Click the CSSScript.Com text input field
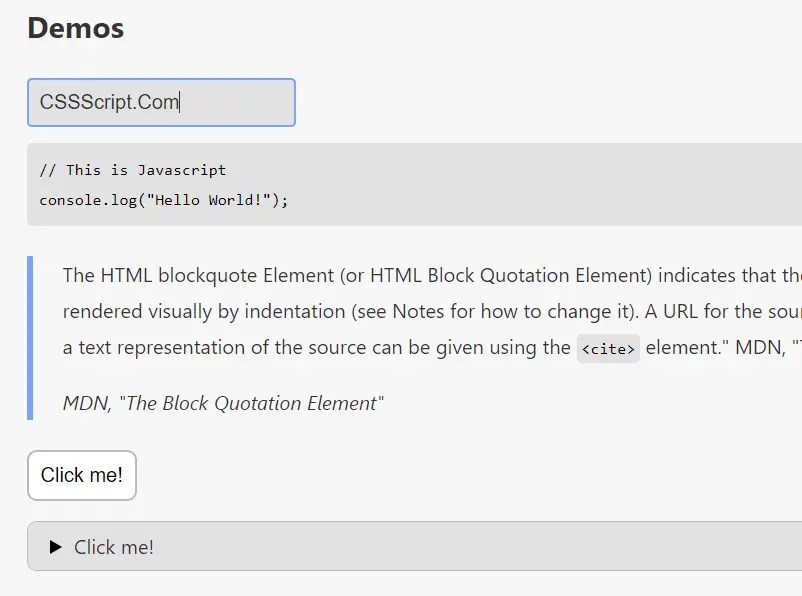 160,102
